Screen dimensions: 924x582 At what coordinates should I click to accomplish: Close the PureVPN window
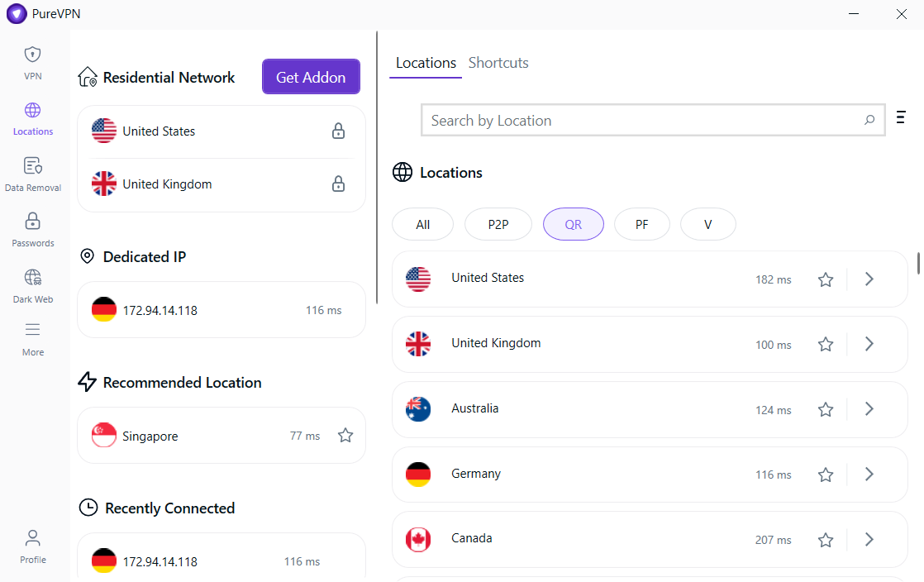(901, 13)
